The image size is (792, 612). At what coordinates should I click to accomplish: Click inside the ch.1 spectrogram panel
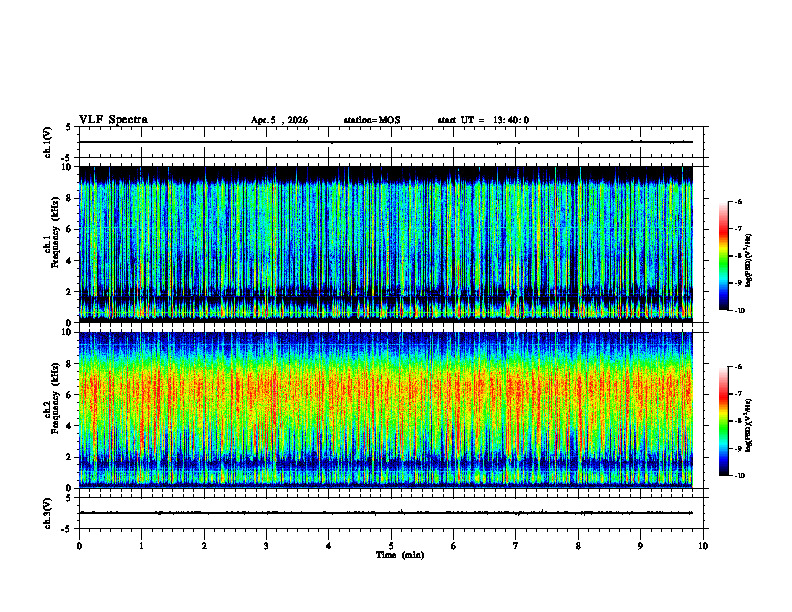386,244
